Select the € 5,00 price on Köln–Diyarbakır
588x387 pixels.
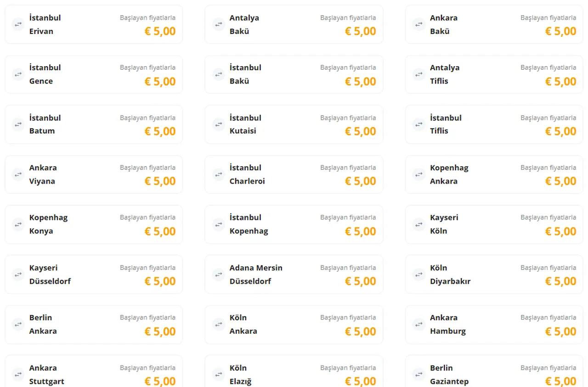(x=560, y=282)
